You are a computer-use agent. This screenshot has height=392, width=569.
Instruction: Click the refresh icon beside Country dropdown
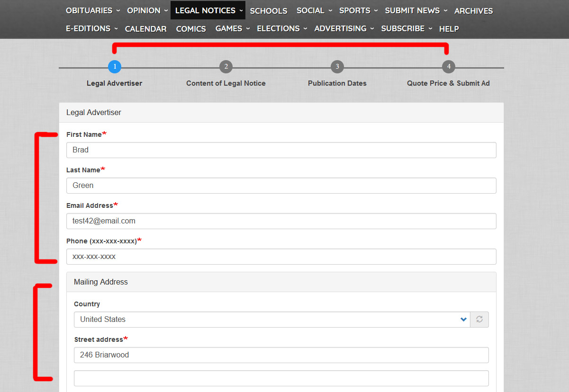point(479,320)
